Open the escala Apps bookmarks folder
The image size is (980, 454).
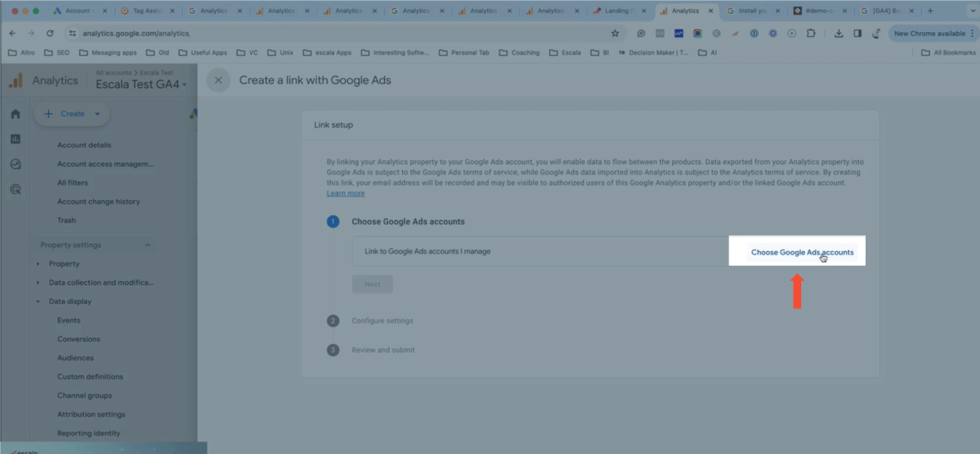[x=327, y=53]
